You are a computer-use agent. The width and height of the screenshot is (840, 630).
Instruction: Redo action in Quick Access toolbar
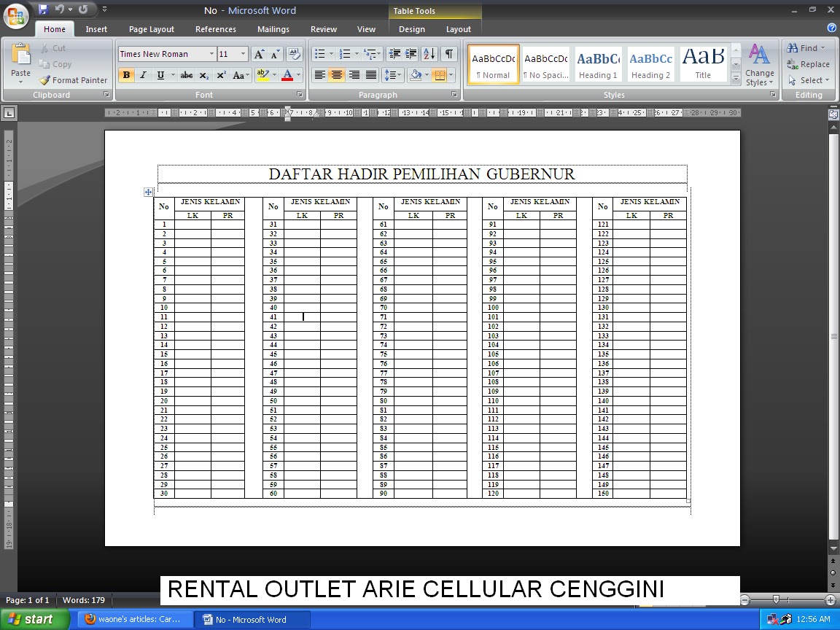tap(83, 9)
